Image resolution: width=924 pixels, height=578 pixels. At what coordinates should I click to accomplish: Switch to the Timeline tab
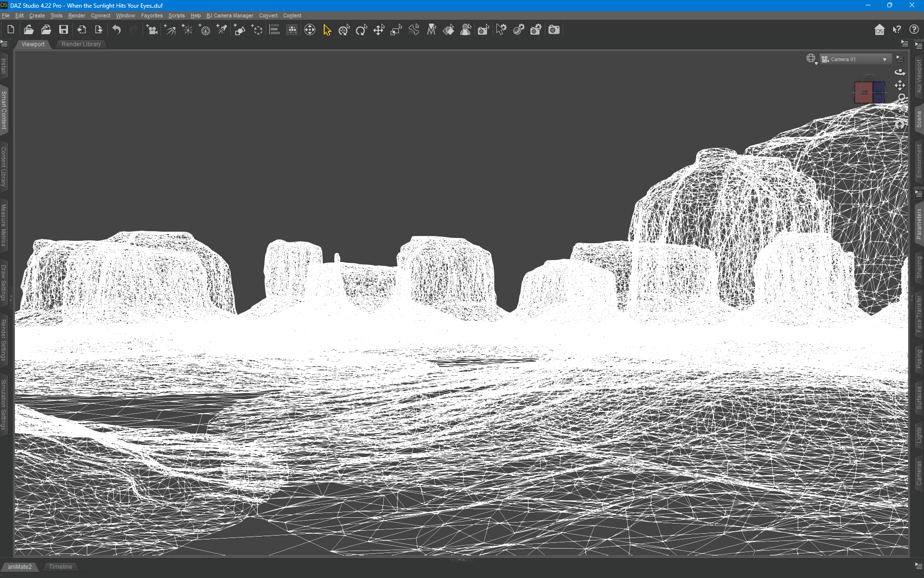point(60,567)
